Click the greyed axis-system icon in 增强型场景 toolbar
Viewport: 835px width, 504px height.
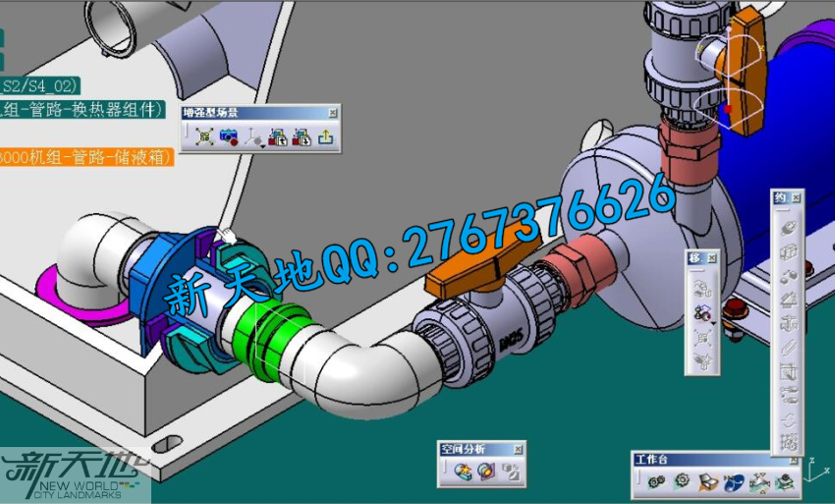[252, 136]
